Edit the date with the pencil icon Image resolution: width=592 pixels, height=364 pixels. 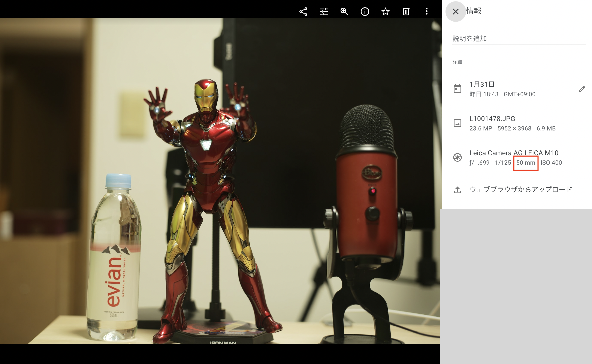click(582, 89)
